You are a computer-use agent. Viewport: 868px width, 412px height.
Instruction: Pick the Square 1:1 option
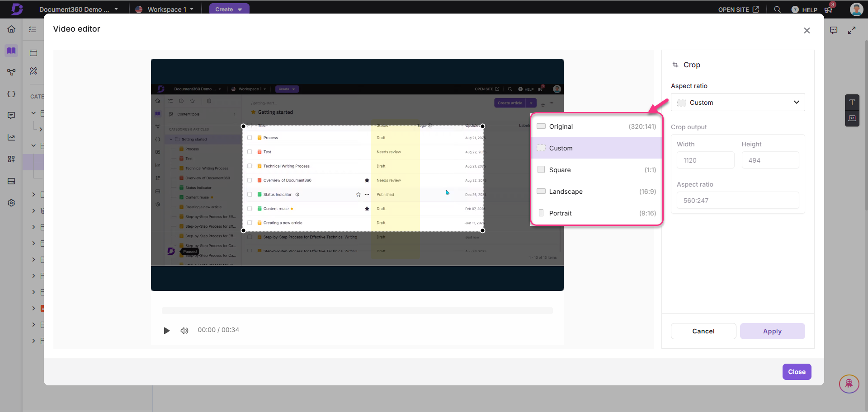click(597, 170)
